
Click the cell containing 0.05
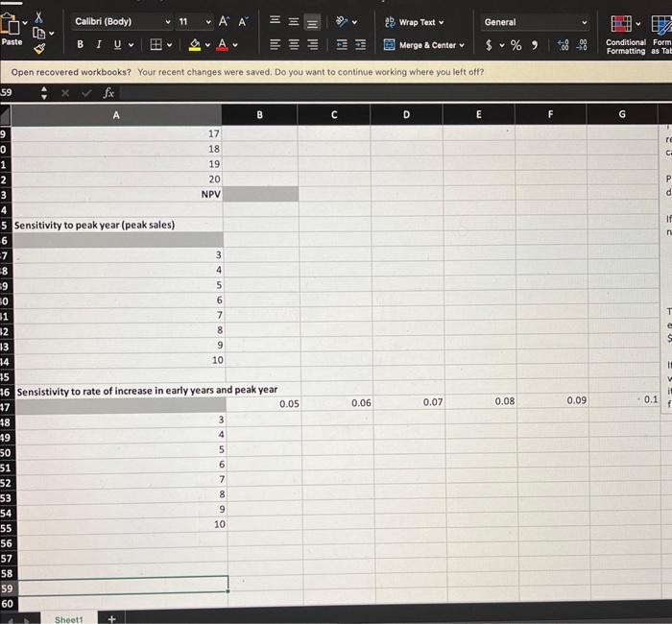264,404
